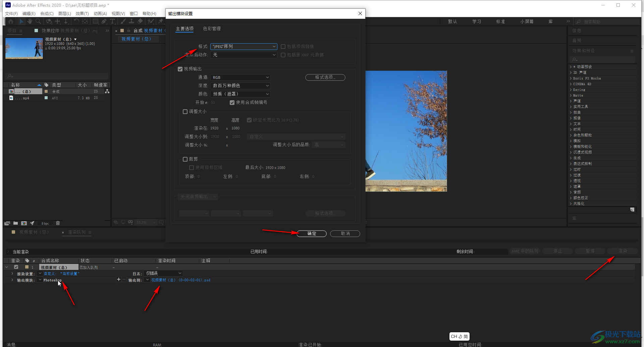The image size is (644, 347).
Task: Select the Rectangle shape tool
Action: (96, 21)
